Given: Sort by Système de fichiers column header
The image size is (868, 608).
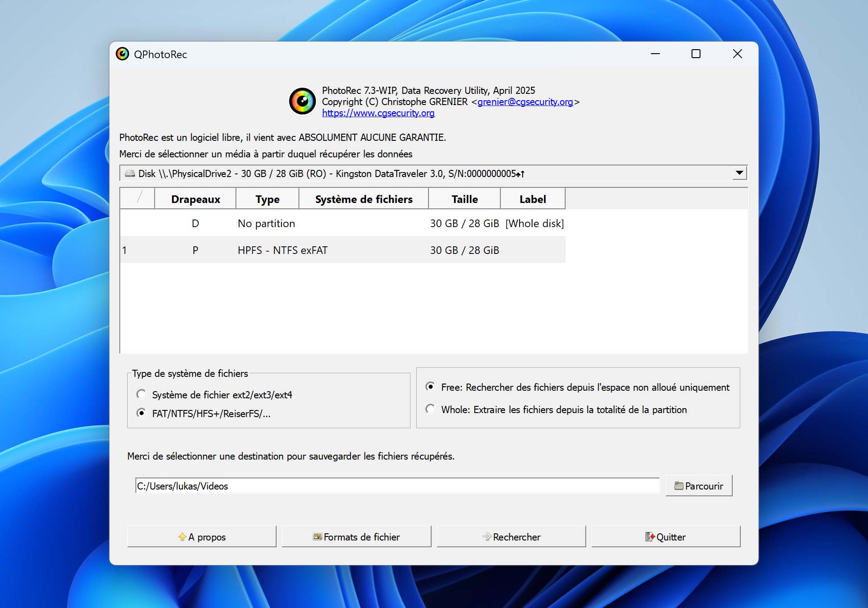Looking at the screenshot, I should click(x=364, y=199).
